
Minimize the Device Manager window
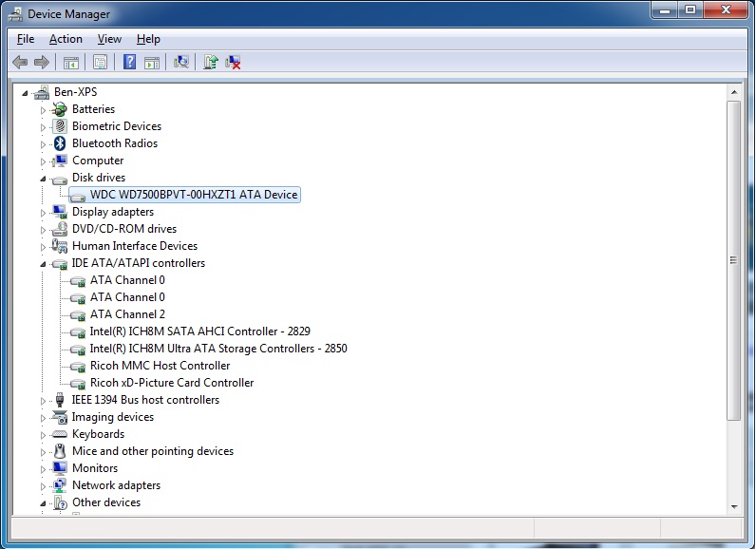[x=666, y=9]
